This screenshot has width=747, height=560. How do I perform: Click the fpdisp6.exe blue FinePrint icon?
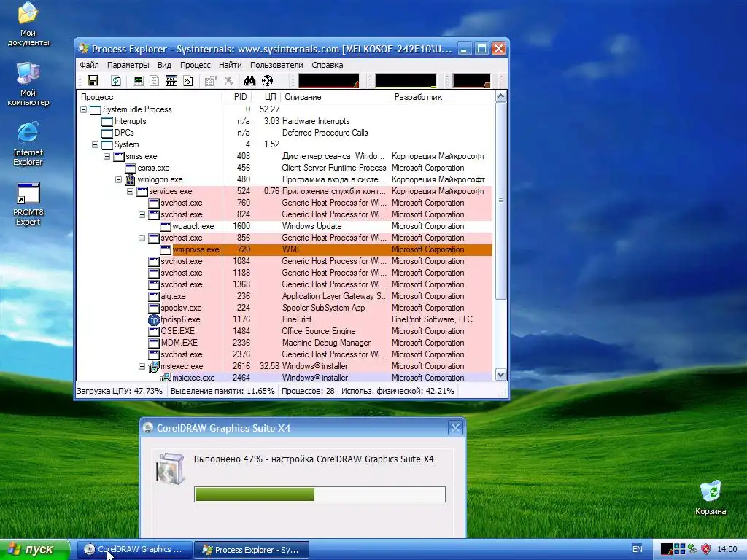point(153,319)
